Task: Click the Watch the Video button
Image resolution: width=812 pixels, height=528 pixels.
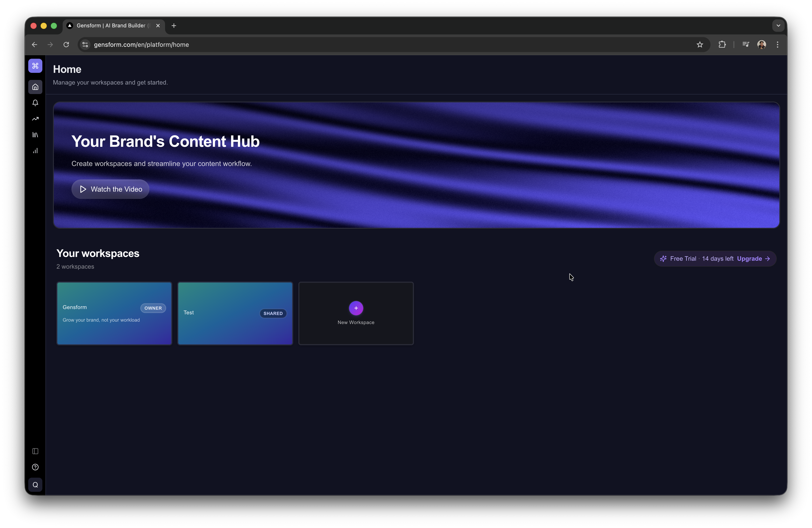Action: point(110,189)
